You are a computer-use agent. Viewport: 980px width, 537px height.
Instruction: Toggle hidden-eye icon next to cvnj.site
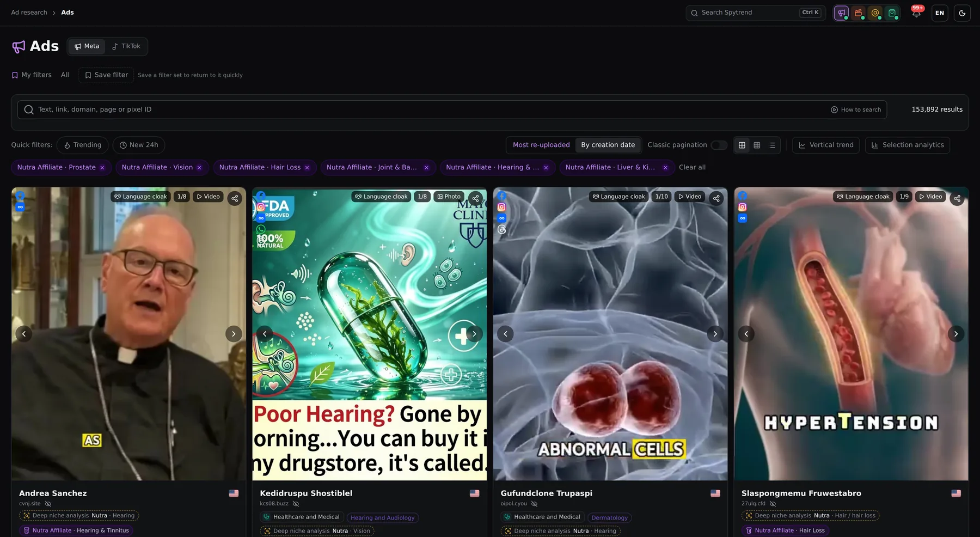[x=48, y=504]
